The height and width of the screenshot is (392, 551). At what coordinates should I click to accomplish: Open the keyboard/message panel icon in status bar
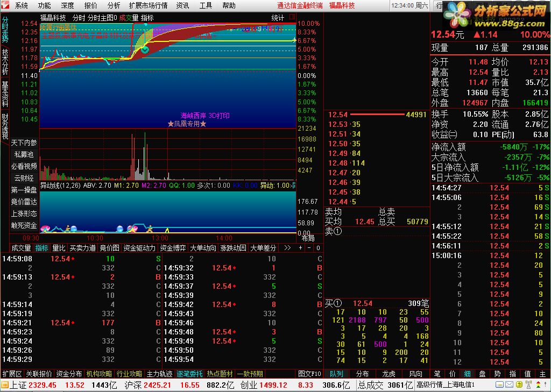[499, 385]
